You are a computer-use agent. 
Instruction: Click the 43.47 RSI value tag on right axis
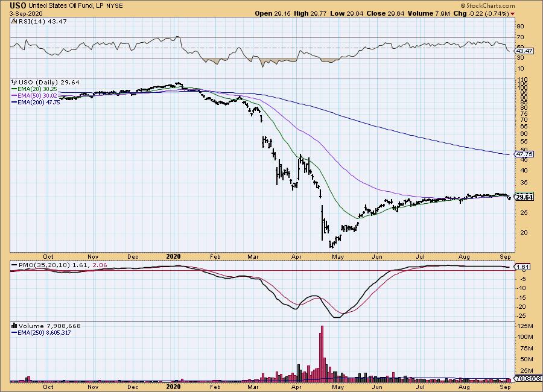524,51
